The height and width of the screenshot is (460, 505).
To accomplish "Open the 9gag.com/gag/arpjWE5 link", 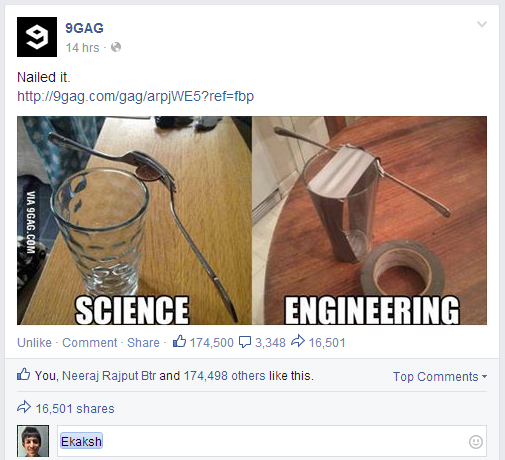I will point(135,96).
